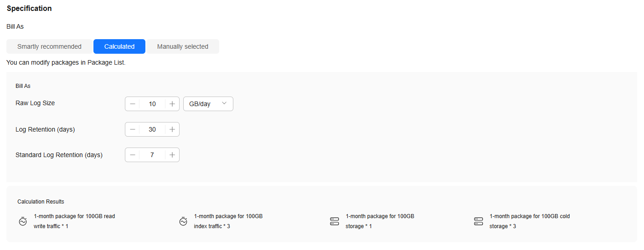644x250 pixels.
Task: Click the Log Retention days value field
Action: coord(152,129)
